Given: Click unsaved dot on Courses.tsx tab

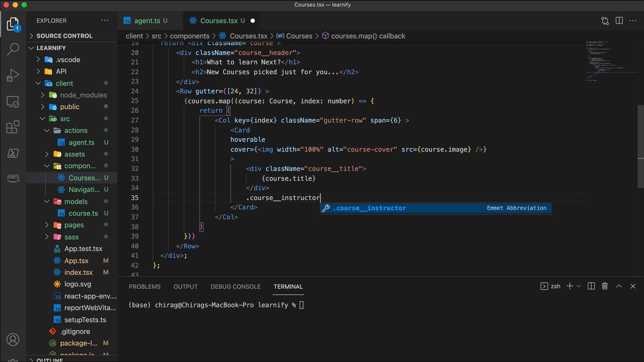Looking at the screenshot, I should pos(253,21).
